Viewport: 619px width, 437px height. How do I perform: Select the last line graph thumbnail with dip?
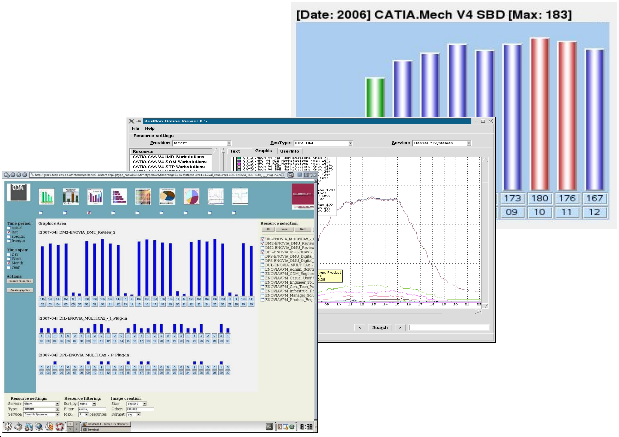pyautogui.click(x=240, y=196)
